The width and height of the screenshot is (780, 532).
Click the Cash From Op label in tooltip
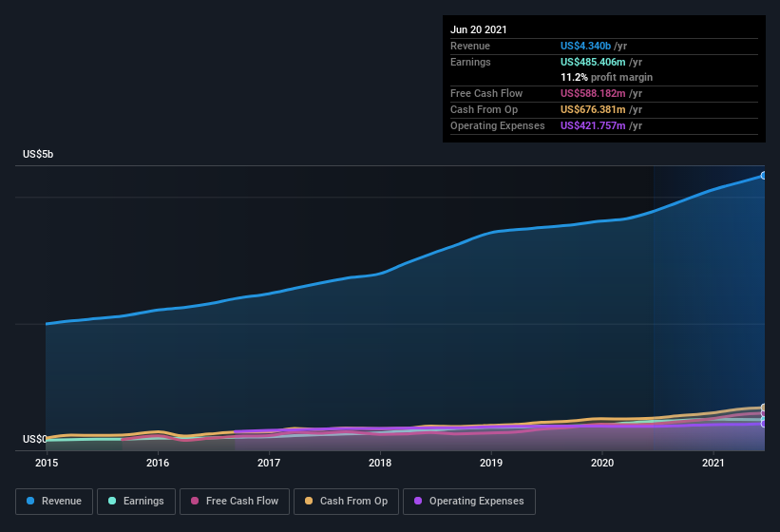pos(484,109)
